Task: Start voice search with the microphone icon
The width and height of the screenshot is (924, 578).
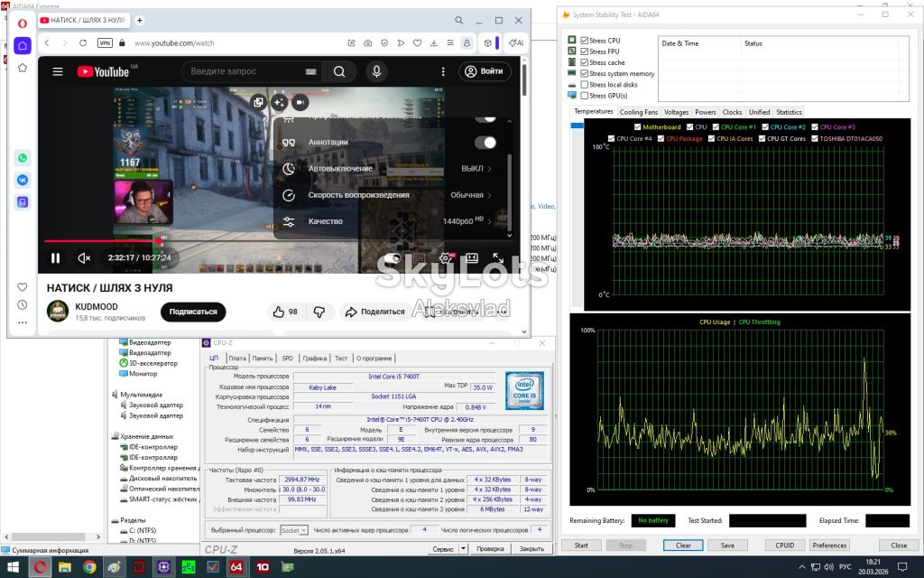Action: [x=376, y=71]
